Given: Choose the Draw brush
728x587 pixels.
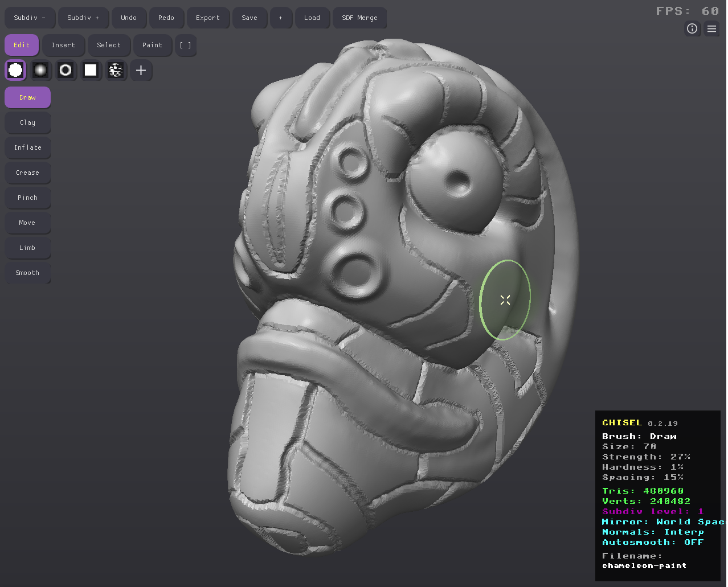Looking at the screenshot, I should (27, 97).
